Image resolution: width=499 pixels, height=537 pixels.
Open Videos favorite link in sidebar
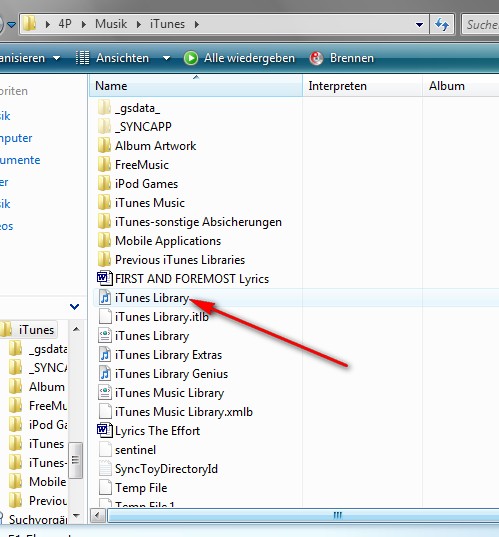pyautogui.click(x=7, y=226)
